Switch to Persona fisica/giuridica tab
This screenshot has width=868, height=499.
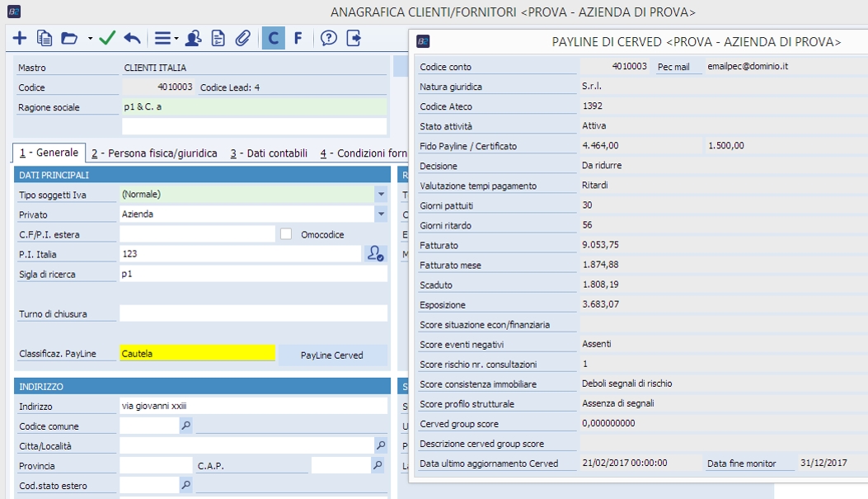154,153
